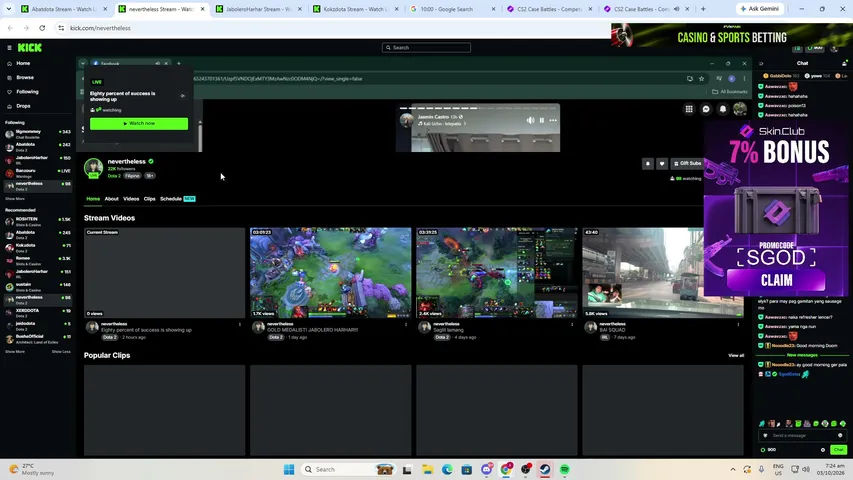This screenshot has width=853, height=480.
Task: Open ROSHTEIN channel in Recommended
Action: pos(38,221)
